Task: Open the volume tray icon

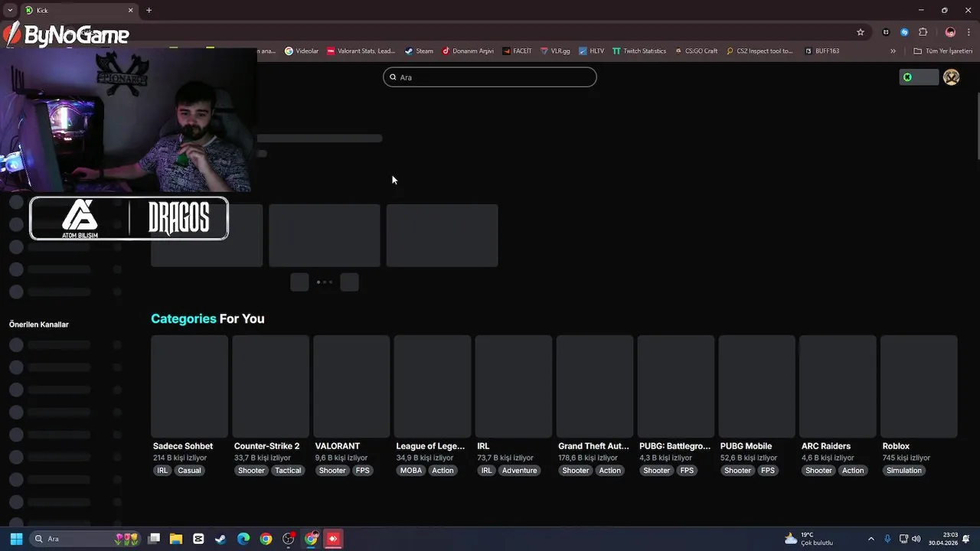Action: (x=916, y=539)
